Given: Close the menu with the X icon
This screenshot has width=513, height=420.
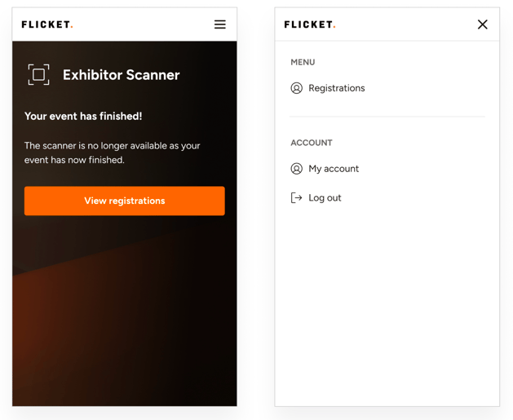Looking at the screenshot, I should click(482, 24).
